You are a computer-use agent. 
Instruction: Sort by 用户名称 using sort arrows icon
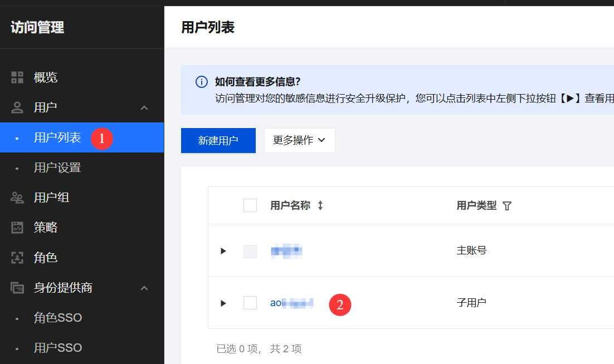click(320, 205)
